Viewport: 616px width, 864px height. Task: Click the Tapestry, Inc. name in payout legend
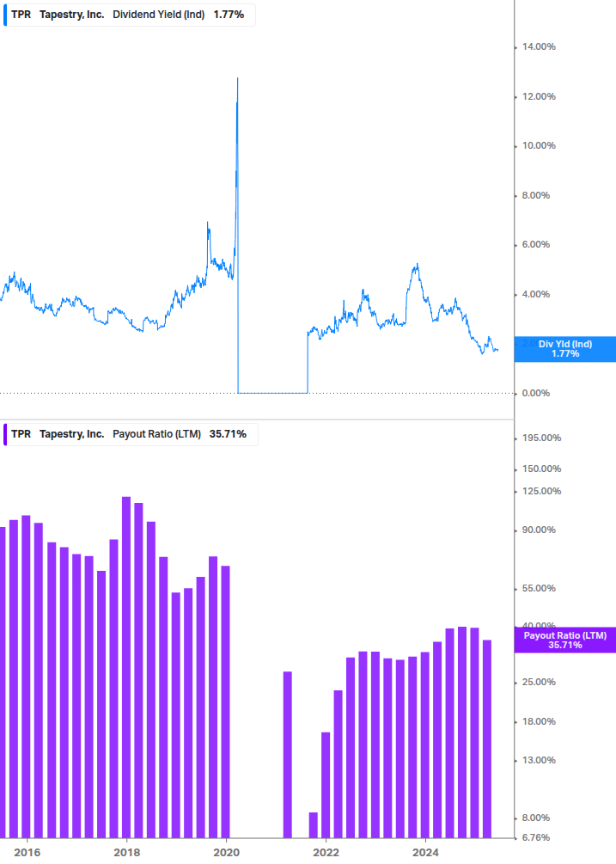coord(72,434)
